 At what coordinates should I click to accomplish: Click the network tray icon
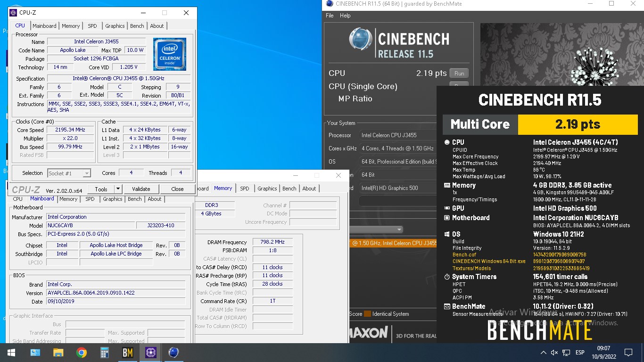(x=567, y=353)
